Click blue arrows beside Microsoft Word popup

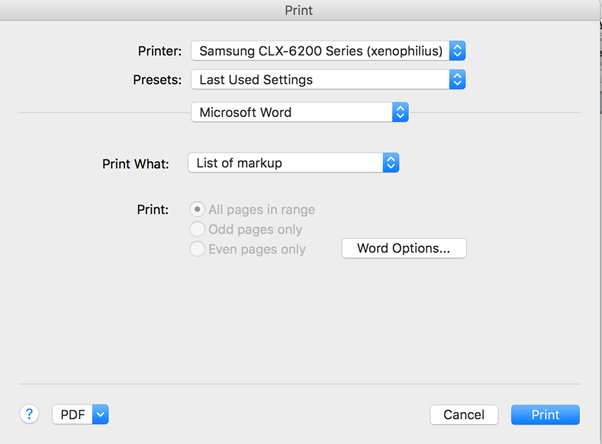click(x=400, y=112)
